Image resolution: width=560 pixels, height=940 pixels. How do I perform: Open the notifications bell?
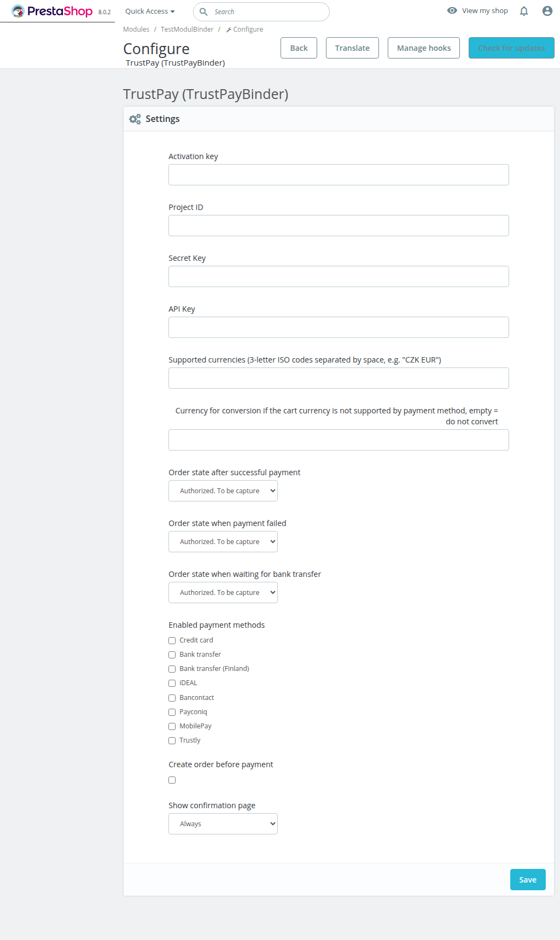(524, 11)
